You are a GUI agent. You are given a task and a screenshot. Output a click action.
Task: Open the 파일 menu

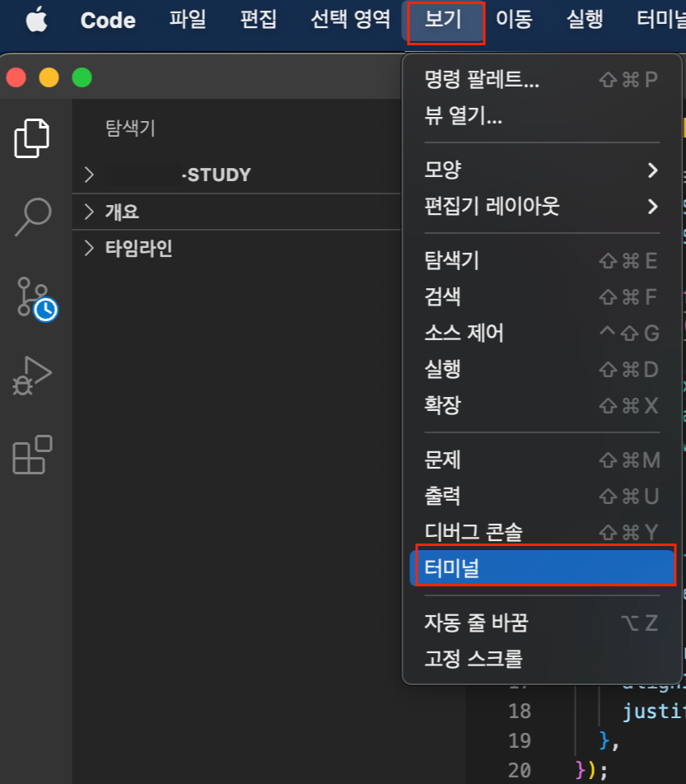pyautogui.click(x=187, y=20)
